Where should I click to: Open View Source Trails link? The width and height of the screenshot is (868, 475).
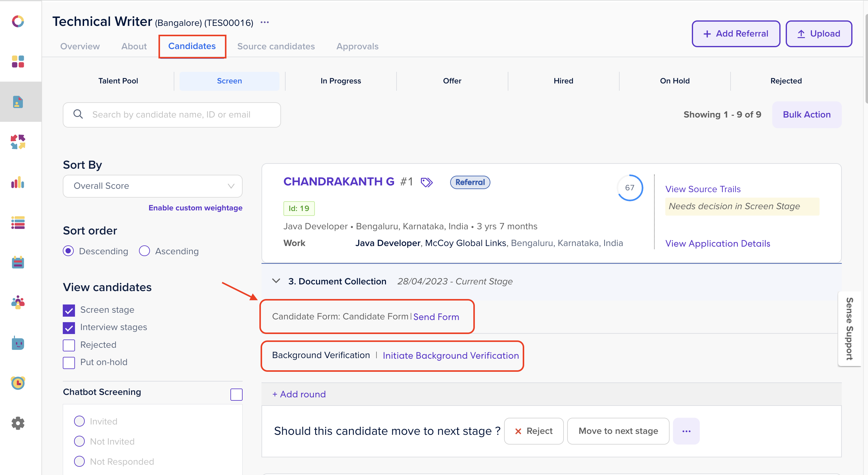pos(703,189)
